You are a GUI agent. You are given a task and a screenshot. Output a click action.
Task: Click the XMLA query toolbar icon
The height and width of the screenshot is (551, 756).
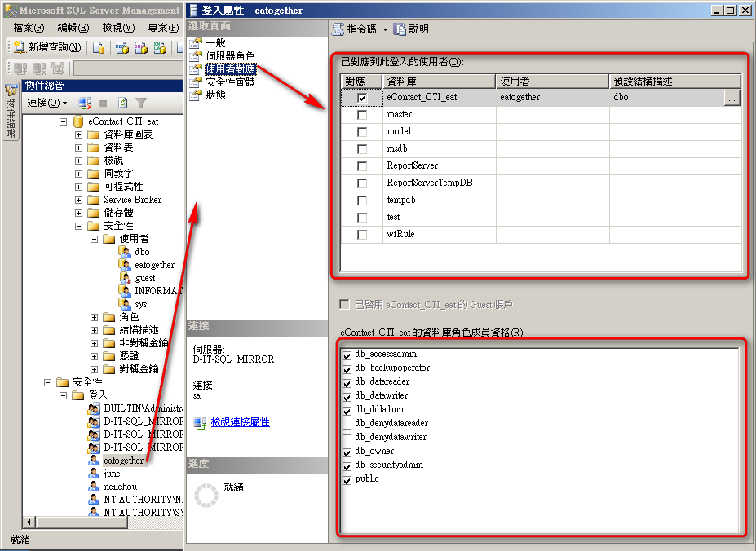click(x=160, y=47)
